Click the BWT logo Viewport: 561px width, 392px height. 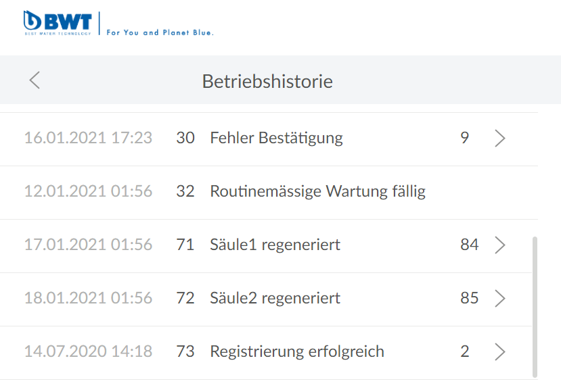coord(58,23)
